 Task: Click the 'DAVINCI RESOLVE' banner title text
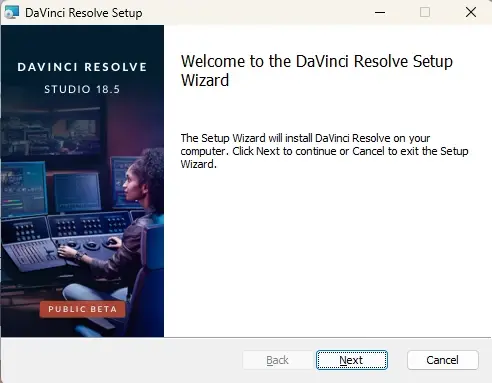(82, 67)
